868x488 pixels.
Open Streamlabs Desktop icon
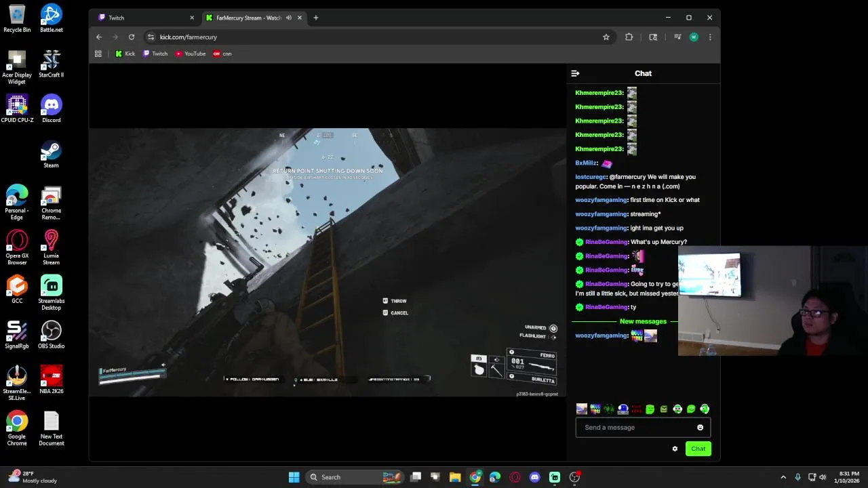click(x=52, y=293)
